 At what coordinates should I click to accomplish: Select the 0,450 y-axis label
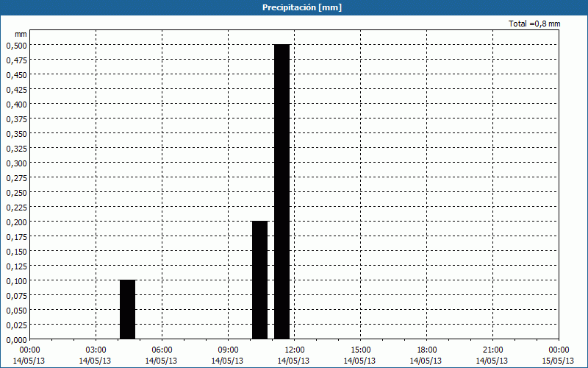tap(16, 75)
